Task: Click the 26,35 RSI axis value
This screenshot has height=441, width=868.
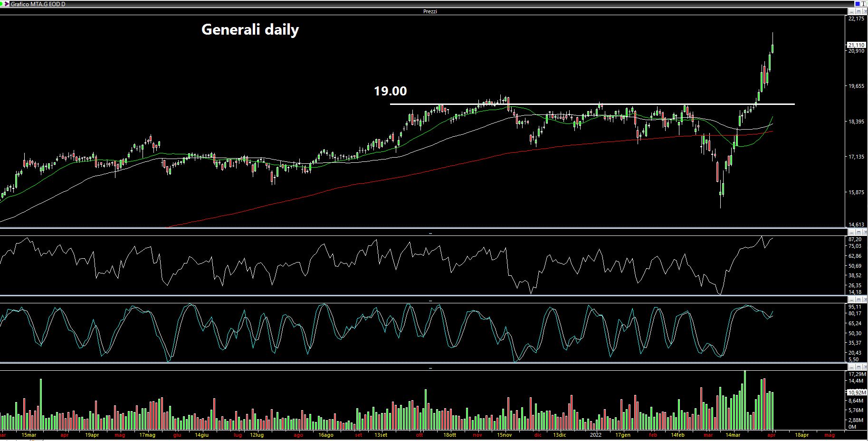Action: (x=855, y=285)
